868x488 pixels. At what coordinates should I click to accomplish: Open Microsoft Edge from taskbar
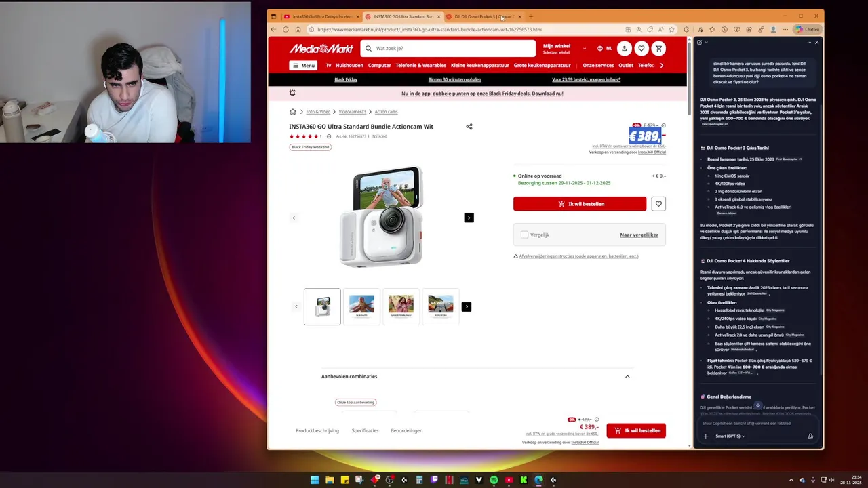pyautogui.click(x=538, y=480)
